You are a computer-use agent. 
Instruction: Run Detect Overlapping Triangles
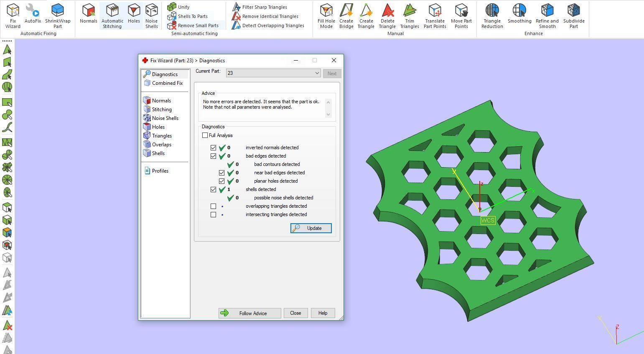268,25
